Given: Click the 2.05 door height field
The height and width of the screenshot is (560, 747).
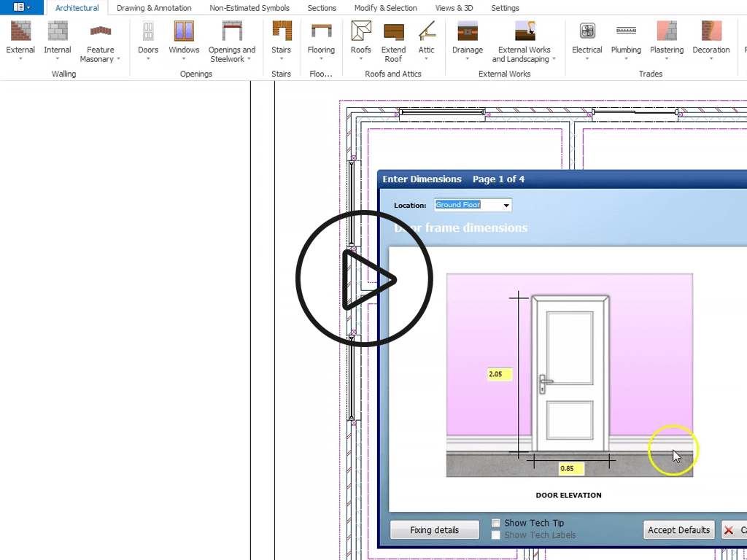Looking at the screenshot, I should 500,374.
